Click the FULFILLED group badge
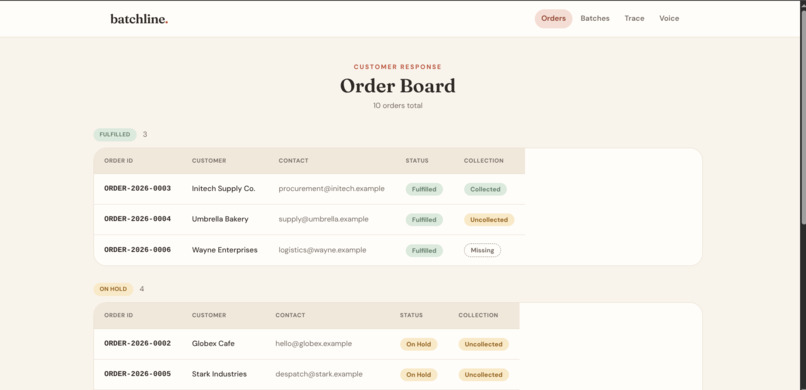Screen dimensions: 806x390 tap(115, 135)
